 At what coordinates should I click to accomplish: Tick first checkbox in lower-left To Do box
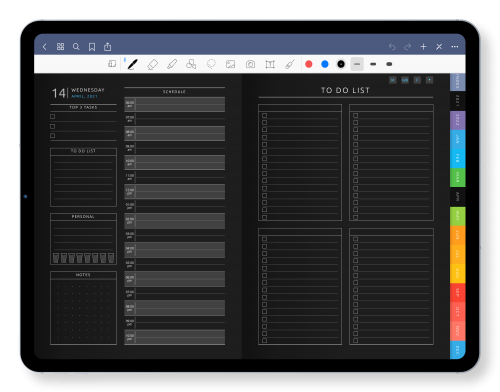[x=265, y=239]
